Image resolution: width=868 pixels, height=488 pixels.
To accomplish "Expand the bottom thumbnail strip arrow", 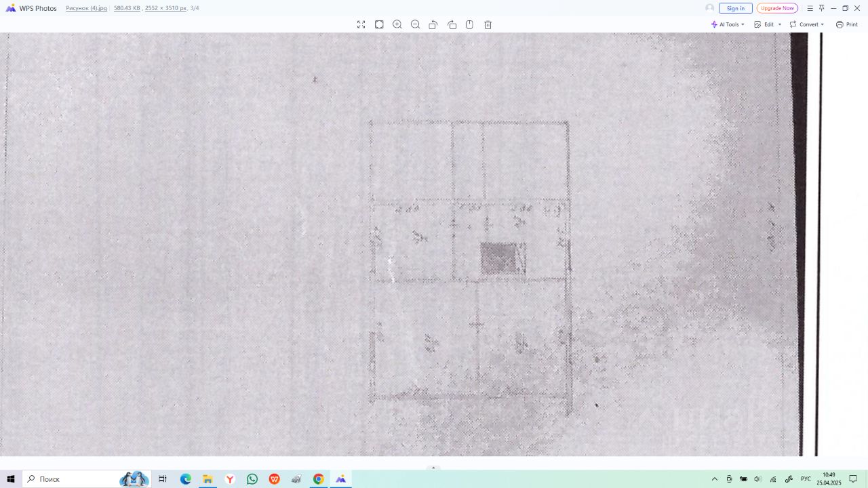I will [x=433, y=468].
